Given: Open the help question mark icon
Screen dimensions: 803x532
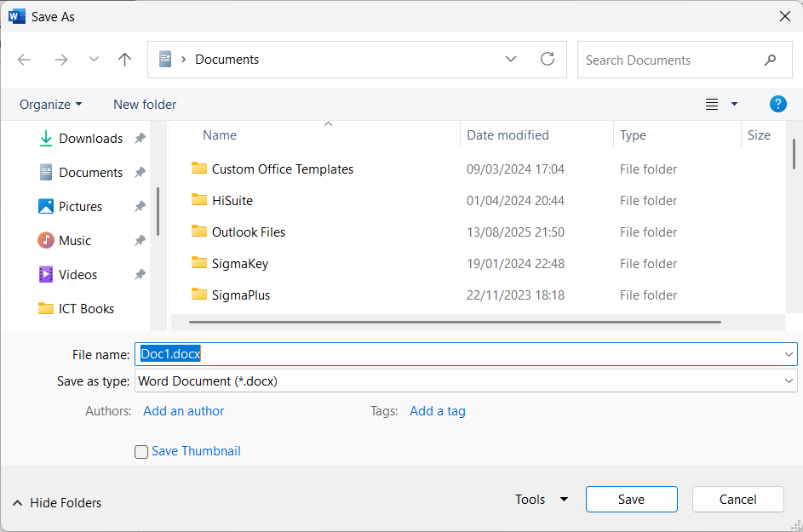Looking at the screenshot, I should pos(777,105).
